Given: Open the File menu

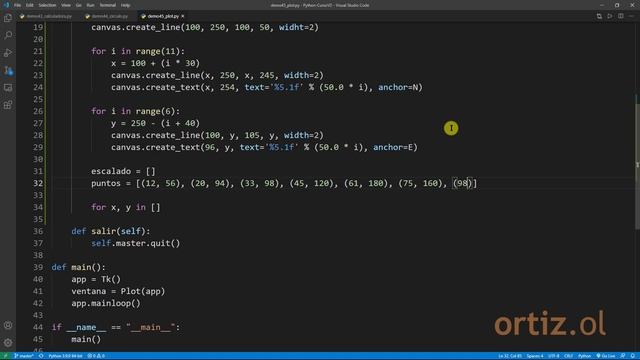Looking at the screenshot, I should (x=18, y=5).
